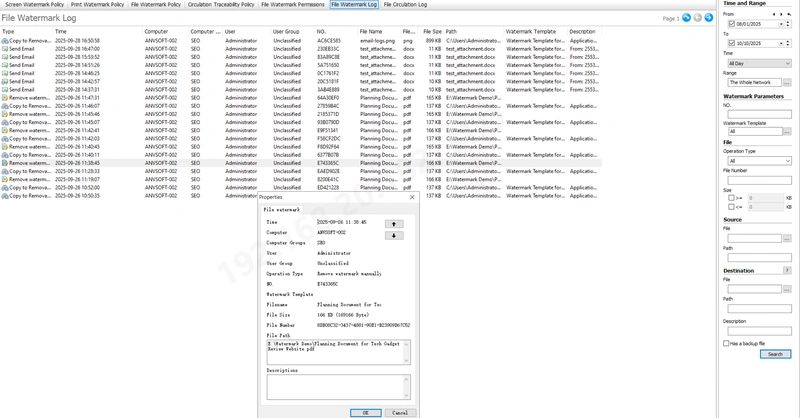Image resolution: width=800 pixels, height=418 pixels.
Task: Switch to Print Watermark Policy tab
Action: (97, 4)
